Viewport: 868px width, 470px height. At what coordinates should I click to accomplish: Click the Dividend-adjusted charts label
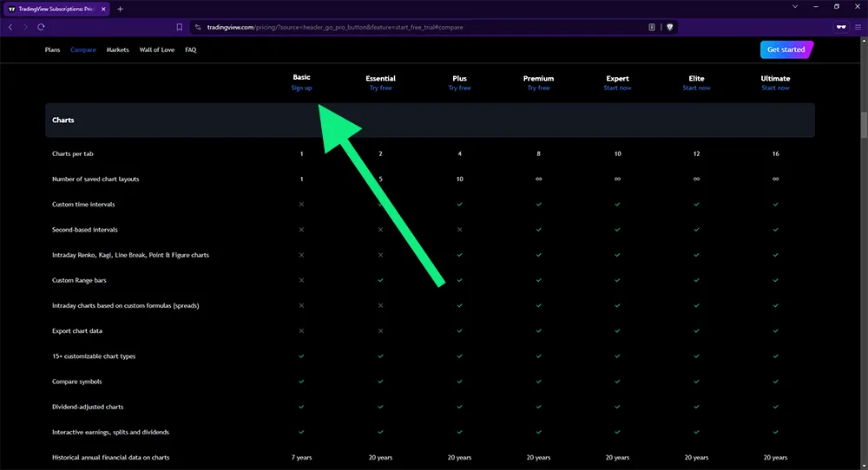88,407
